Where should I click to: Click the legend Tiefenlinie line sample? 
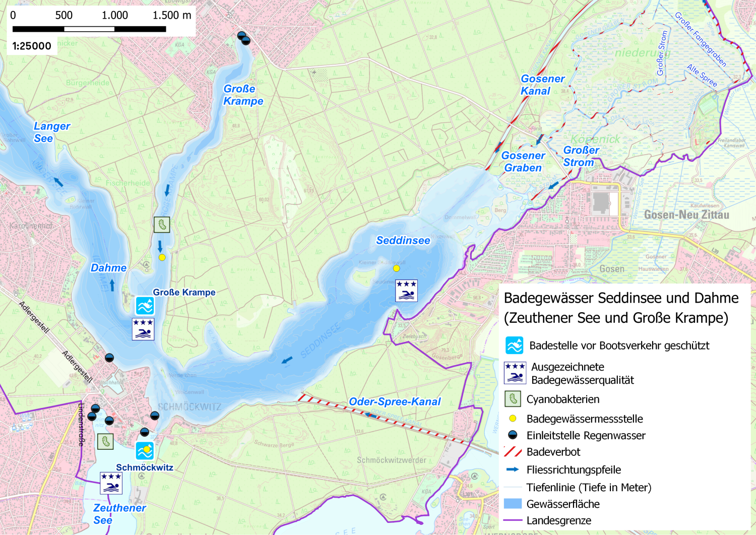pos(513,487)
